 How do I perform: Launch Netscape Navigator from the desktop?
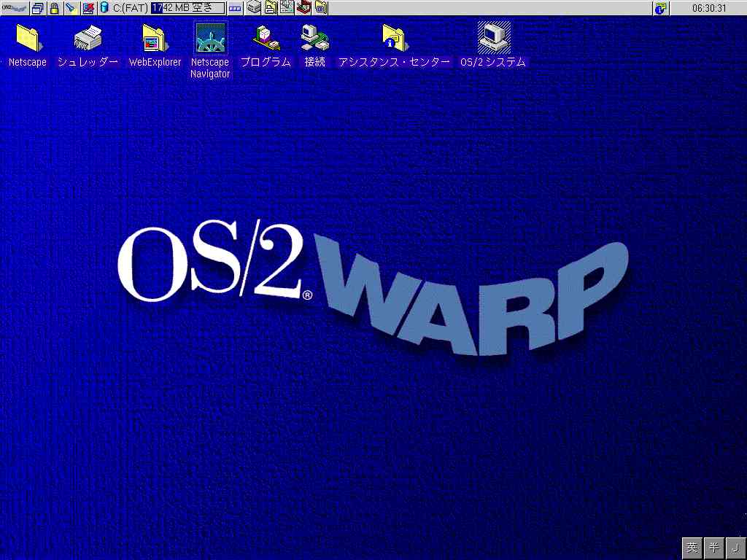[x=210, y=38]
